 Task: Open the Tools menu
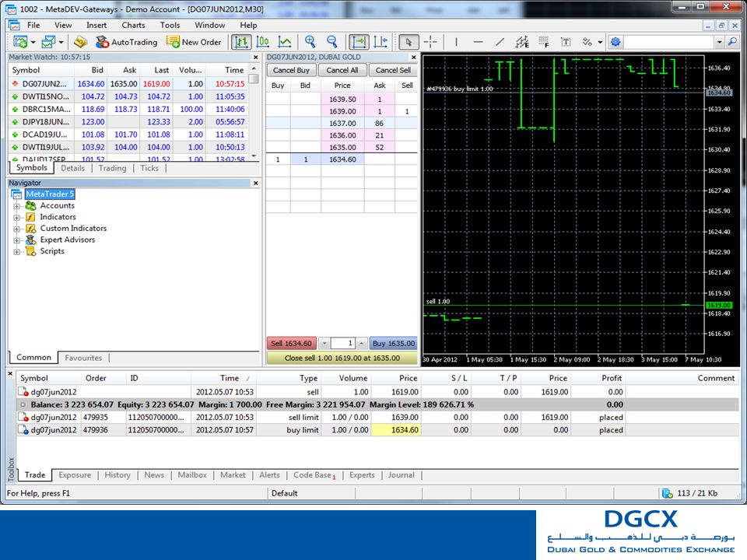[170, 25]
